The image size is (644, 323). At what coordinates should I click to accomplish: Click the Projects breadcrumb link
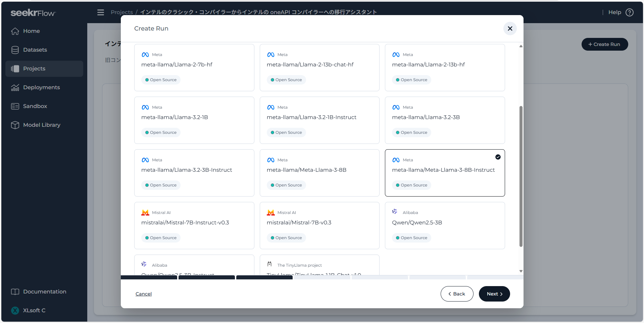[x=122, y=12]
